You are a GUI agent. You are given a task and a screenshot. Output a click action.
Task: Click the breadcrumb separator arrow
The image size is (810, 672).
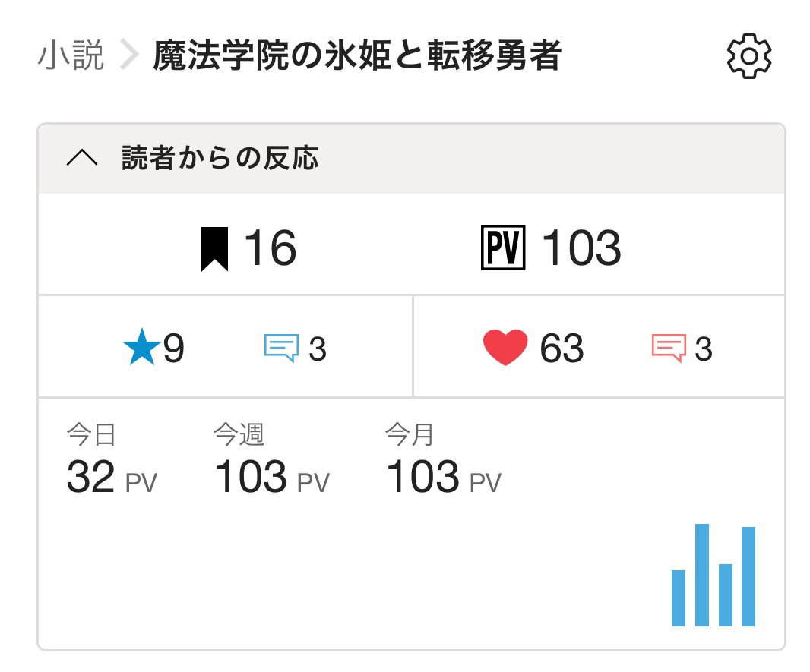click(x=130, y=57)
